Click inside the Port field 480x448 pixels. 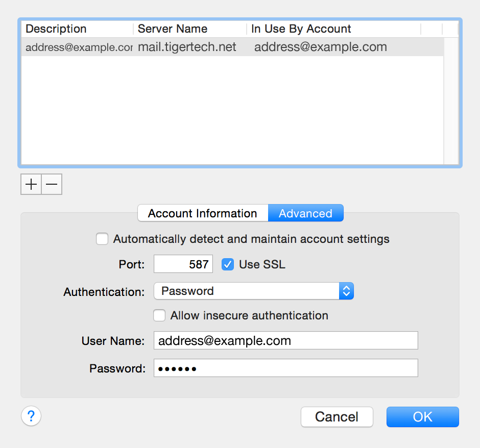coord(183,264)
